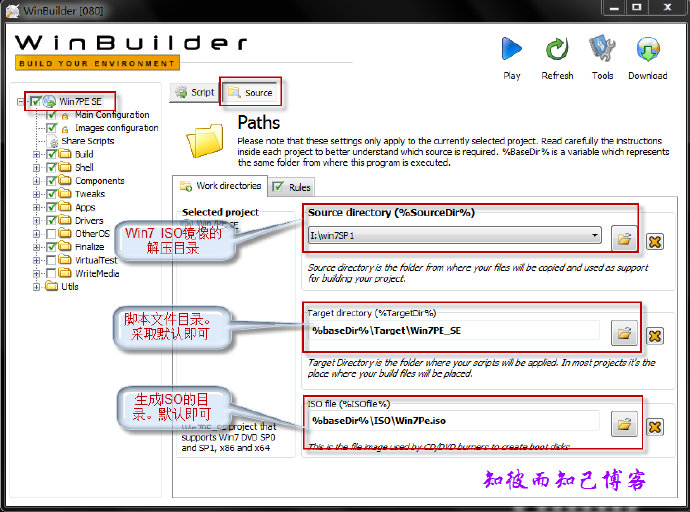Viewport: 690px width, 512px height.
Task: Select Main Configuration tree item
Action: pos(112,114)
